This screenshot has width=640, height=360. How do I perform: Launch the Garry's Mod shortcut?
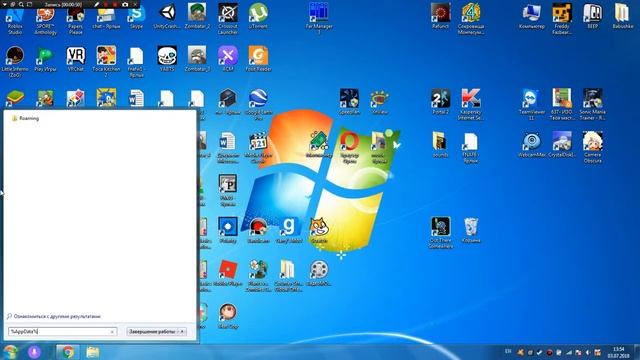point(289,230)
